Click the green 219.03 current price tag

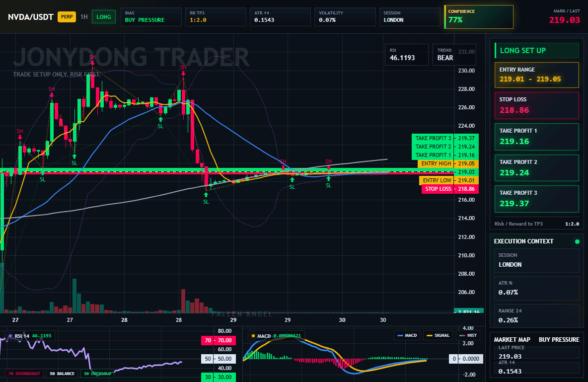466,172
